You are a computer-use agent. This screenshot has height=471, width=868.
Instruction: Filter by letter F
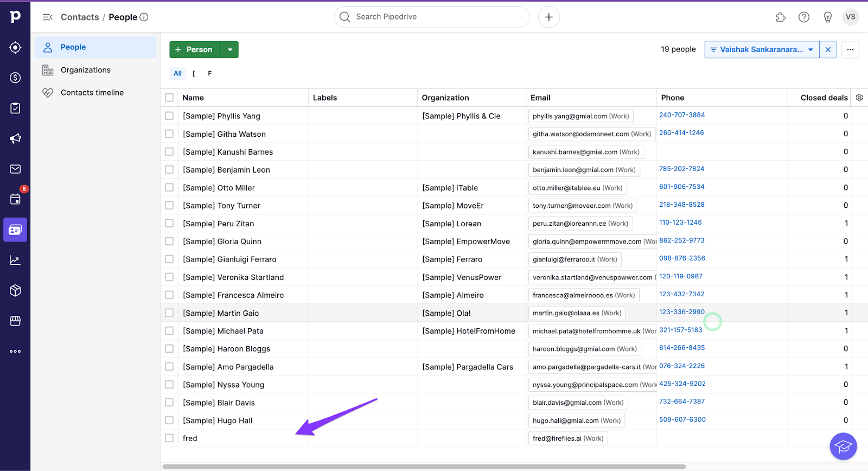[x=209, y=73]
